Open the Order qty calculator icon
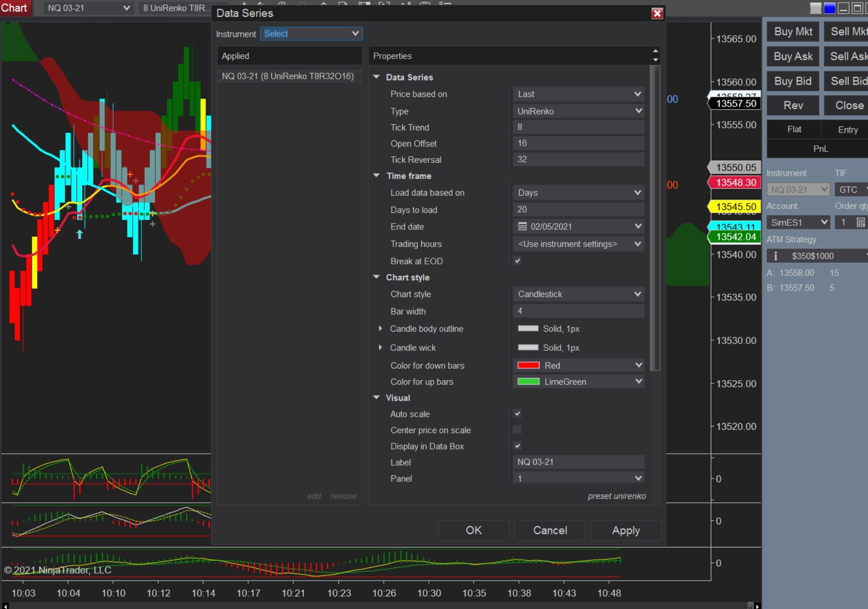This screenshot has height=609, width=868. (x=860, y=222)
